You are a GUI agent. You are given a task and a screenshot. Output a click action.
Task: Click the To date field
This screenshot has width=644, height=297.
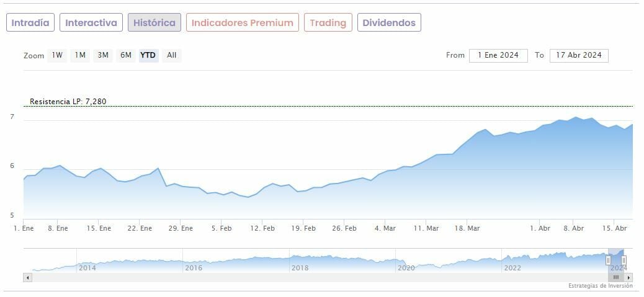click(579, 55)
